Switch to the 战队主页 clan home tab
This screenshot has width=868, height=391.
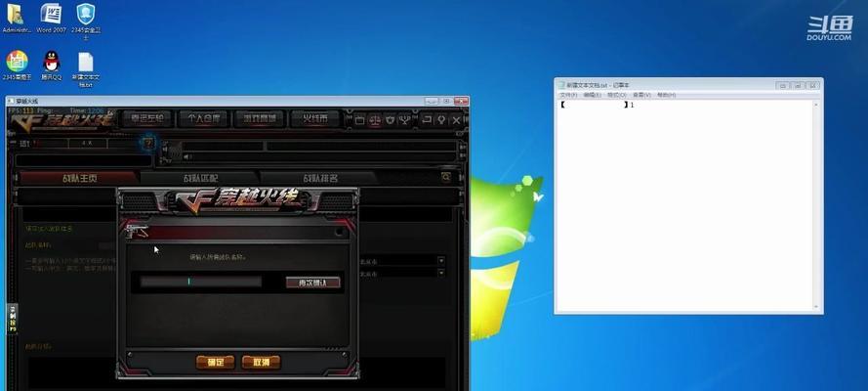point(79,178)
